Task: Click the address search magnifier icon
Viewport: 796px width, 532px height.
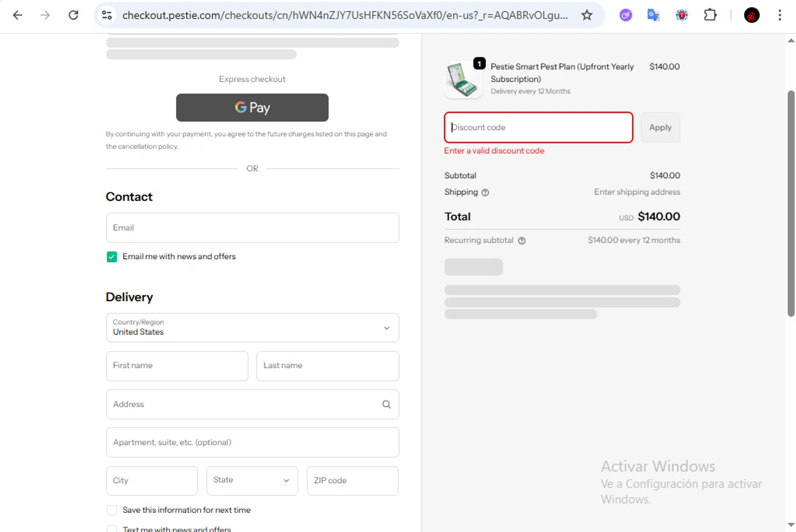Action: point(386,405)
